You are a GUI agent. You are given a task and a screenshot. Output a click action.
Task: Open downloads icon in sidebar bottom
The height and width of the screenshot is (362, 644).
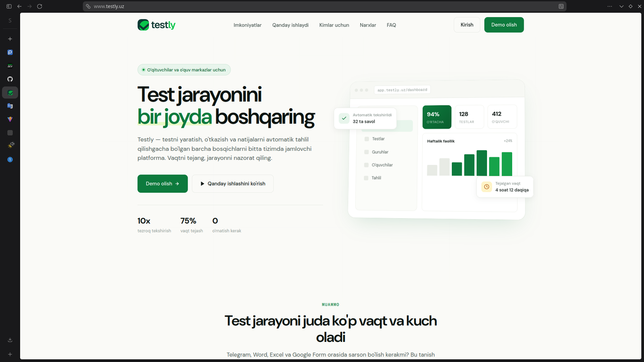(x=10, y=340)
